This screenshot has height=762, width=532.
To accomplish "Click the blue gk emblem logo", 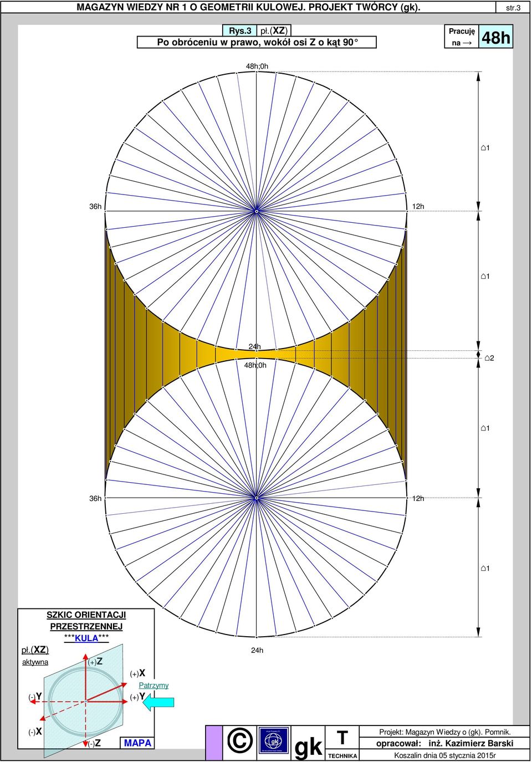I will click(274, 741).
